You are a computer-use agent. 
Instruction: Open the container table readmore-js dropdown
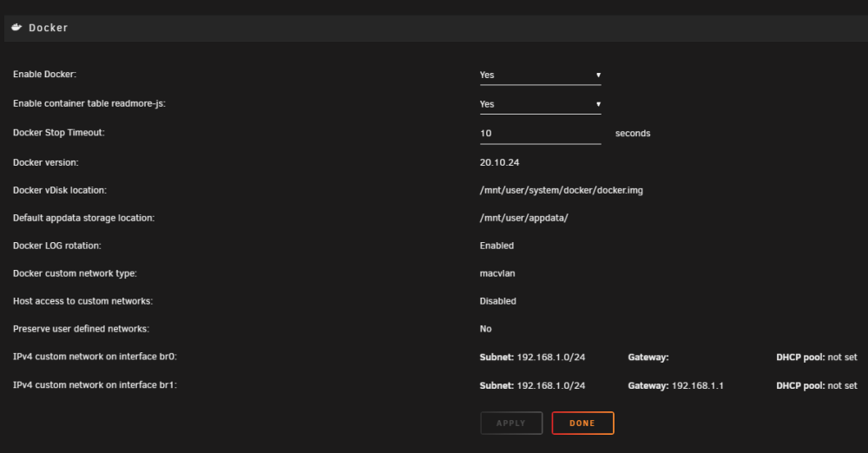(540, 104)
